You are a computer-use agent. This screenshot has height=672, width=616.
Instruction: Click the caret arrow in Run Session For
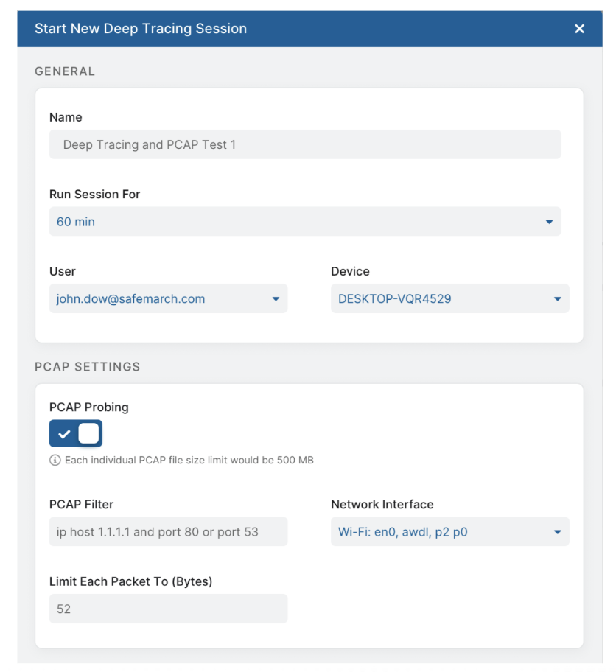549,222
